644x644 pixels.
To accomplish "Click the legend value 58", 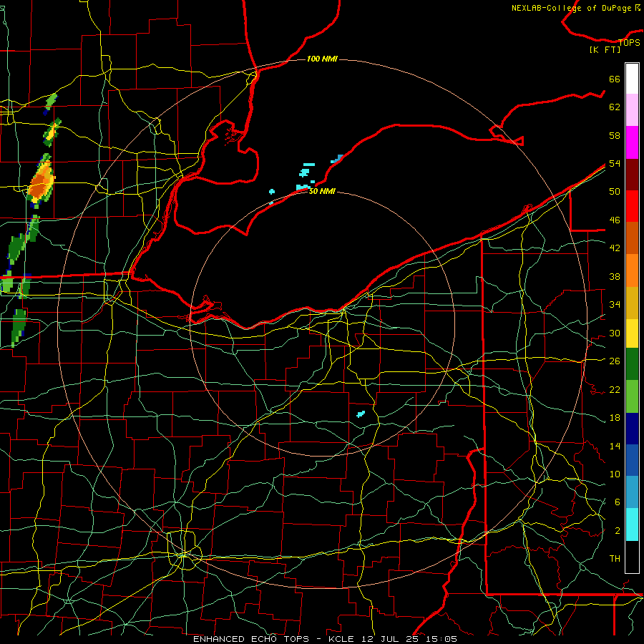I will pyautogui.click(x=615, y=135).
